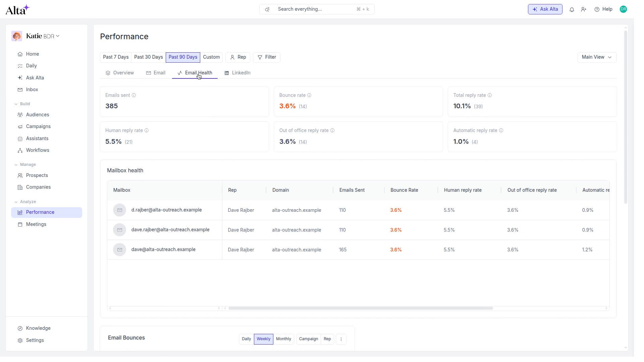
Task: Click the Search everything field
Action: [317, 9]
